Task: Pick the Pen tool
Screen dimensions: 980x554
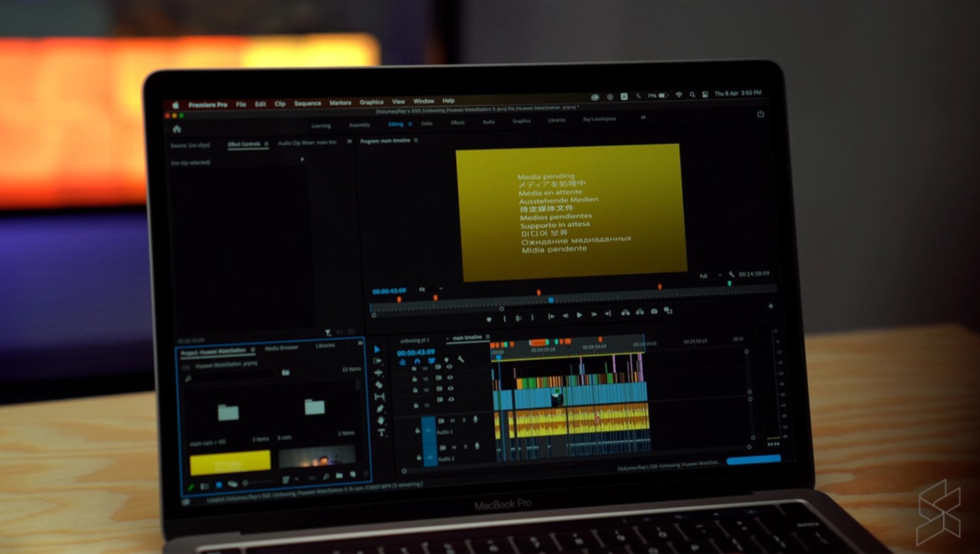Action: [x=379, y=409]
